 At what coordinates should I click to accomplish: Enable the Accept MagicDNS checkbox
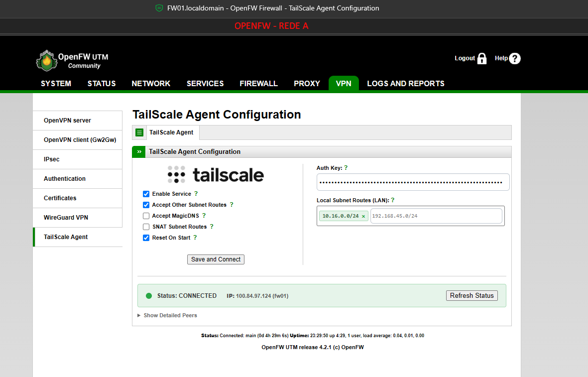pos(146,216)
